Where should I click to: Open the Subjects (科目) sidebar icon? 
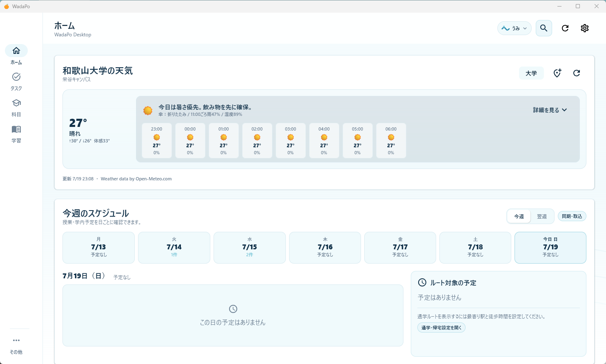(x=16, y=103)
